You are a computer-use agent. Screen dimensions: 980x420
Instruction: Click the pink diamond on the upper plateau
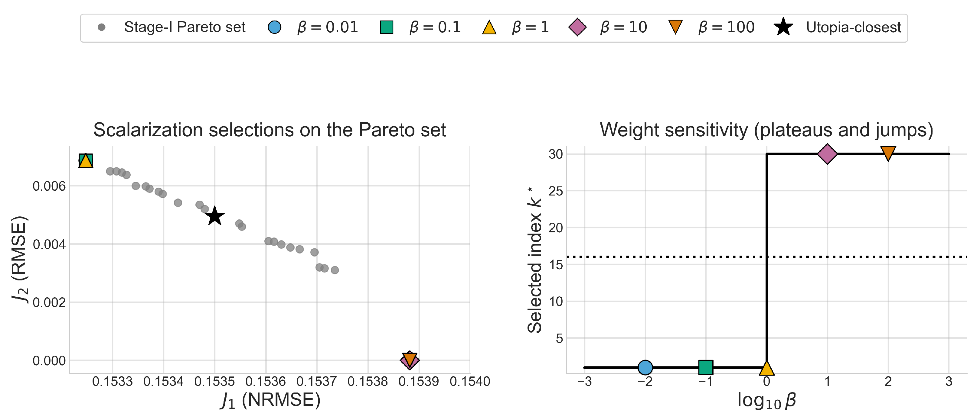(x=827, y=154)
